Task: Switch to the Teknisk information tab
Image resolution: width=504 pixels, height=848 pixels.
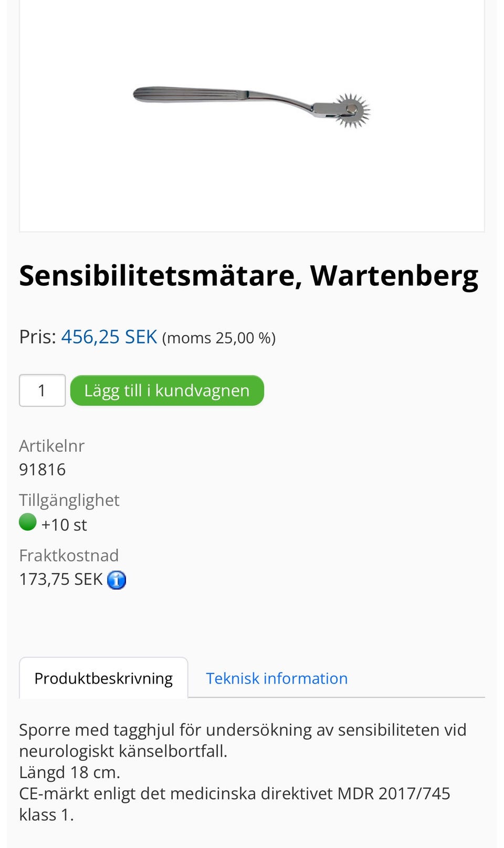Action: 277,678
